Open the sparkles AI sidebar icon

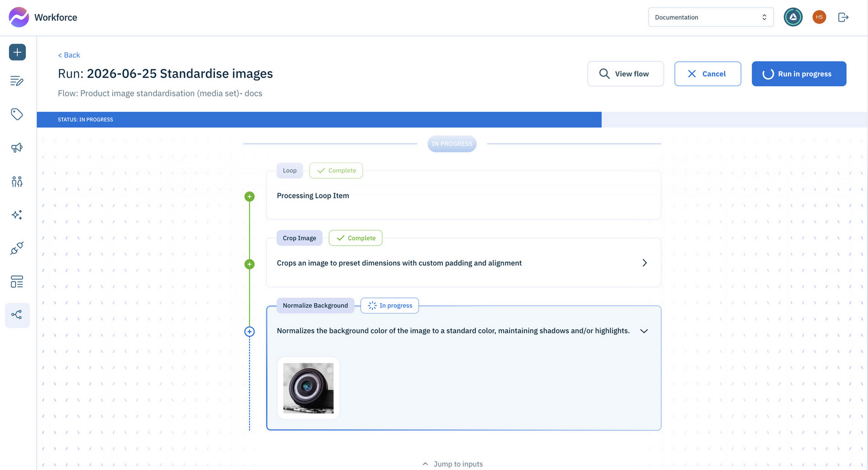tap(17, 215)
